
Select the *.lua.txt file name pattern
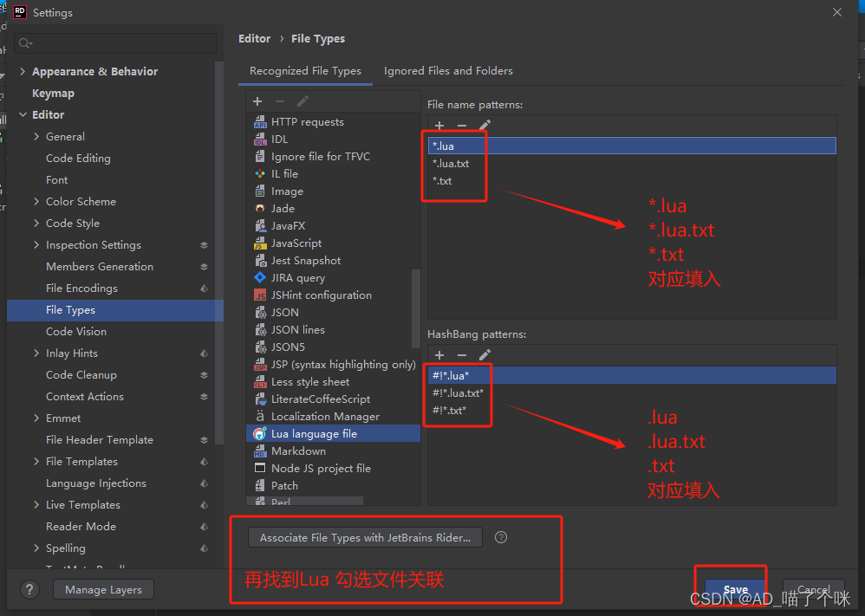coord(632,163)
